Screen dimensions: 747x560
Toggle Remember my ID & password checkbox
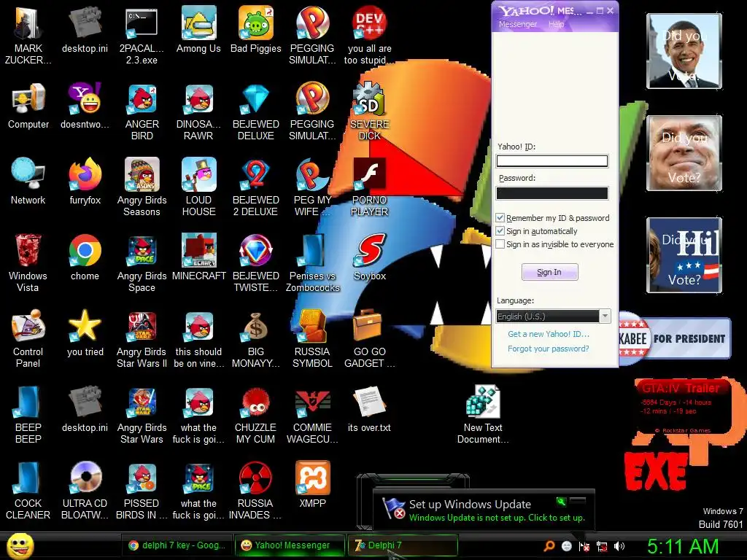coord(500,217)
